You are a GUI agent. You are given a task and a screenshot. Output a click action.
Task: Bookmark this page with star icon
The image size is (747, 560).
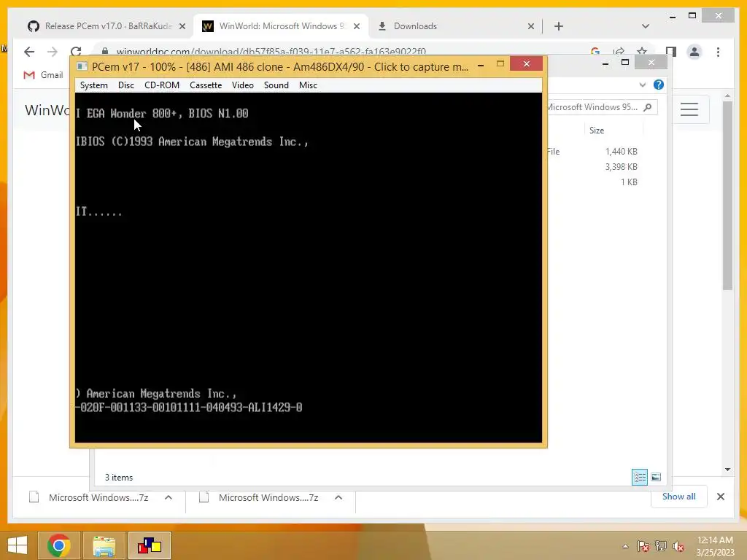[642, 52]
